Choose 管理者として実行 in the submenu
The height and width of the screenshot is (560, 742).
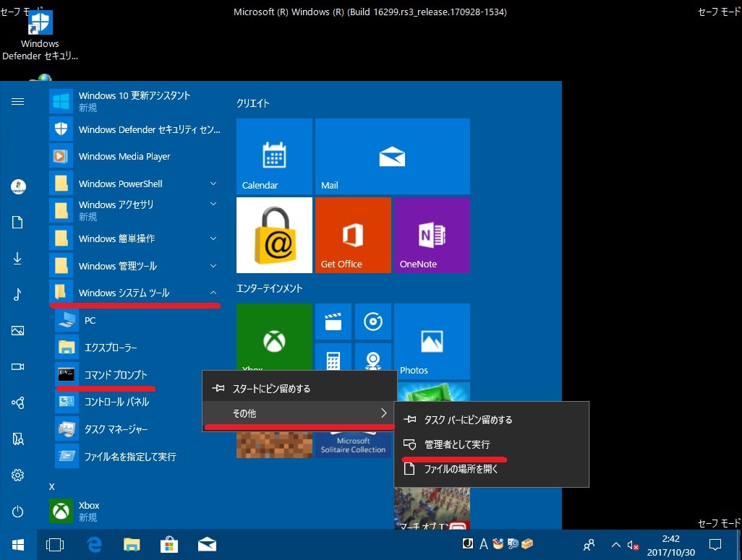[492, 444]
